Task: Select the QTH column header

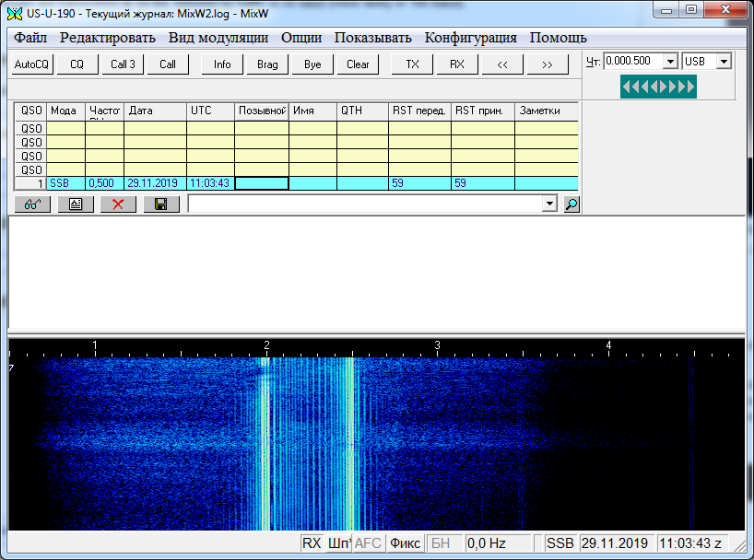Action: pos(362,111)
